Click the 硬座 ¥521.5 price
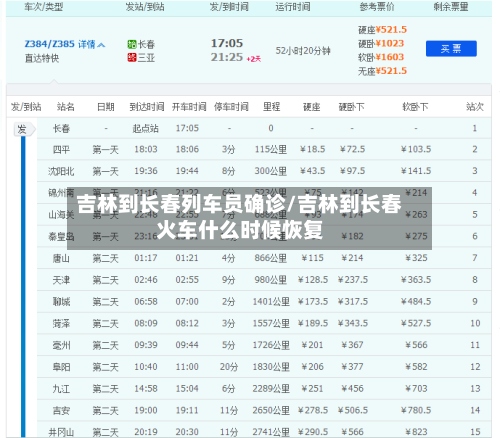The width and height of the screenshot is (500, 438). [382, 30]
